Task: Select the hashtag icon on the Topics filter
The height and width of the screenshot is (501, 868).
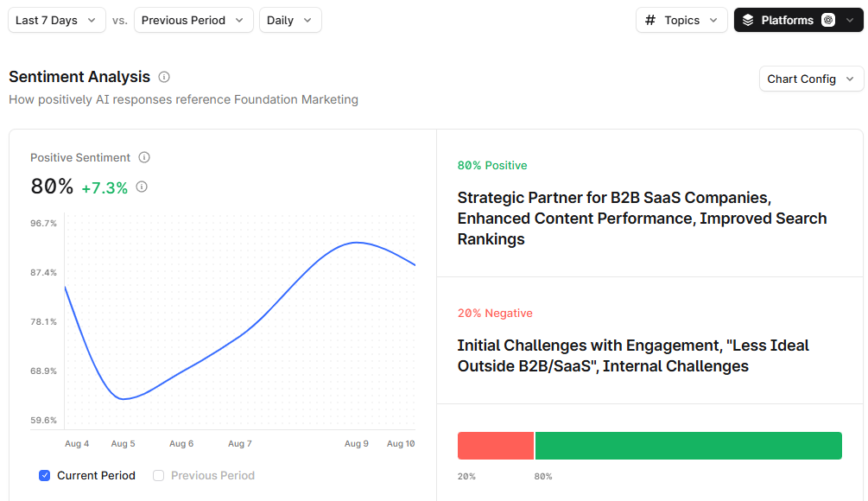Action: click(x=649, y=19)
